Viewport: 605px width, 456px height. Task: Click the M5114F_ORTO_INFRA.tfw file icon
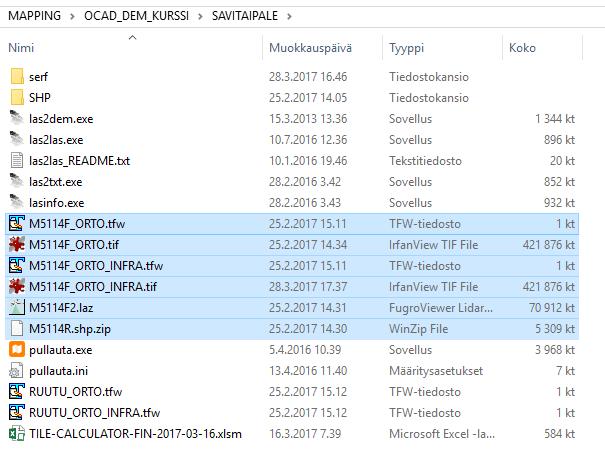pos(17,265)
